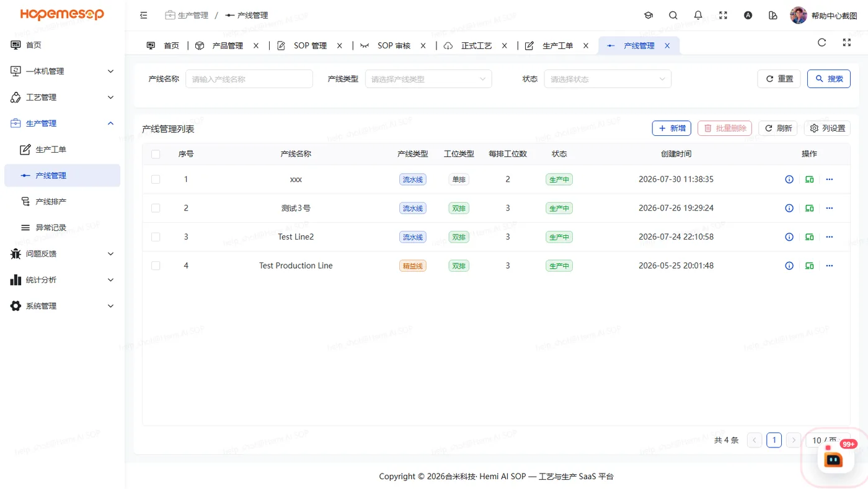868x489 pixels.
Task: Tick the checkbox for row xxx
Action: [x=156, y=179]
